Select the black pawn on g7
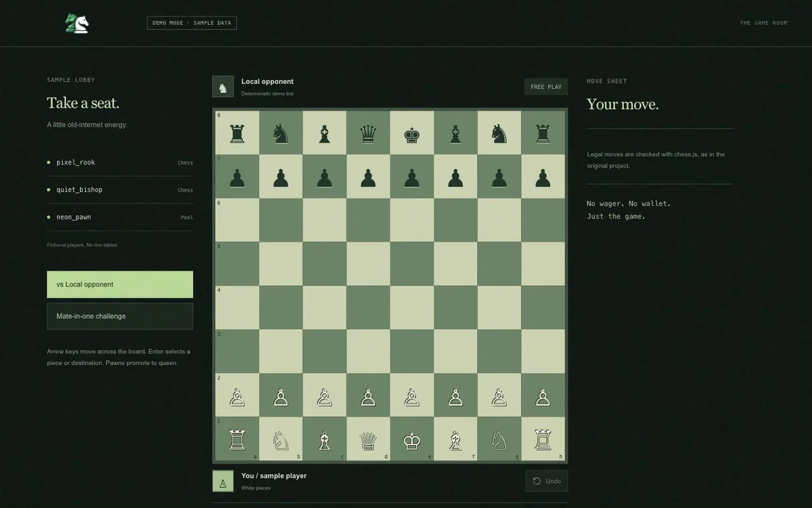The image size is (812, 508). tap(499, 177)
